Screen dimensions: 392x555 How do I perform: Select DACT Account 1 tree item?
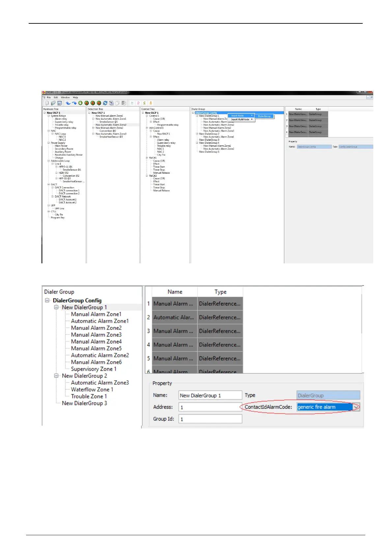(68, 200)
